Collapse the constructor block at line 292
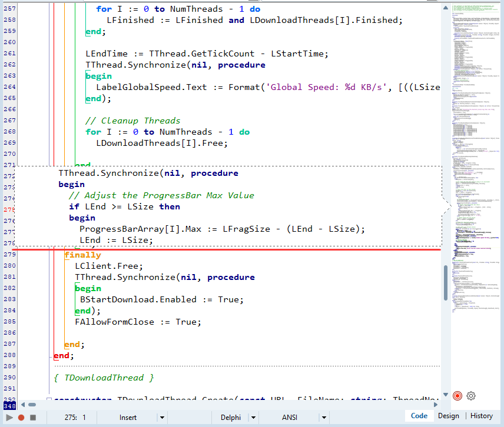 pyautogui.click(x=49, y=399)
